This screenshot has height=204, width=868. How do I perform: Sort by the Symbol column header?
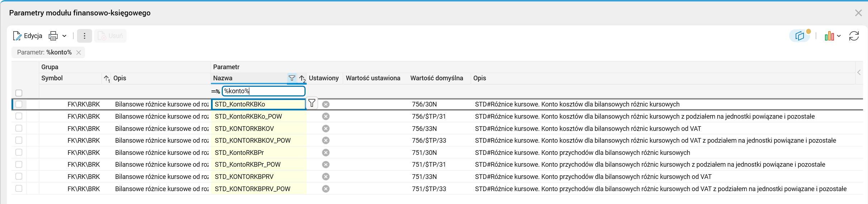[52, 78]
